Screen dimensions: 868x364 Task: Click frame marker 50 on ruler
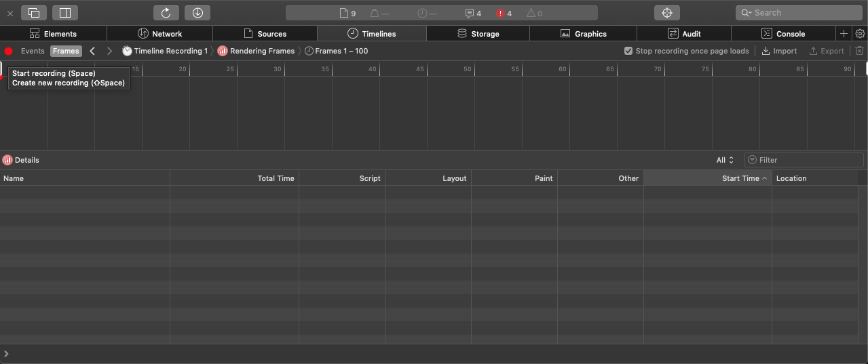coord(468,69)
